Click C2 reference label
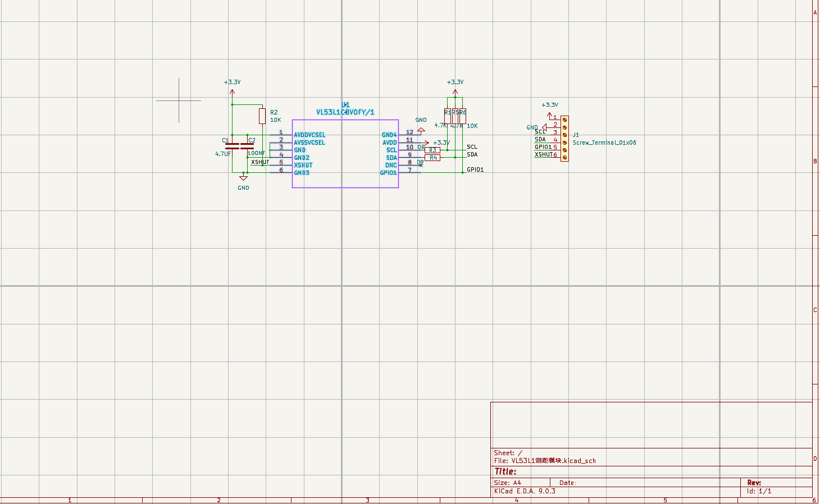 (252, 140)
